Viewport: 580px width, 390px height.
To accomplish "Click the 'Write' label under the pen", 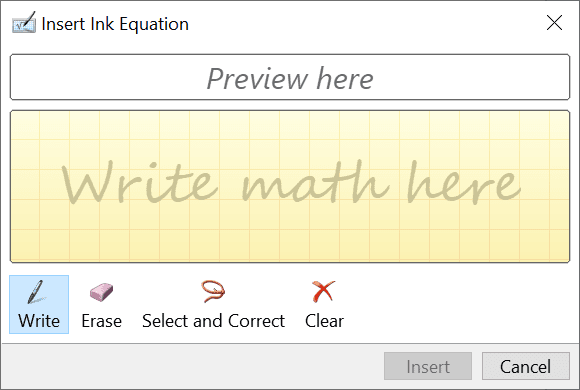I will (39, 321).
